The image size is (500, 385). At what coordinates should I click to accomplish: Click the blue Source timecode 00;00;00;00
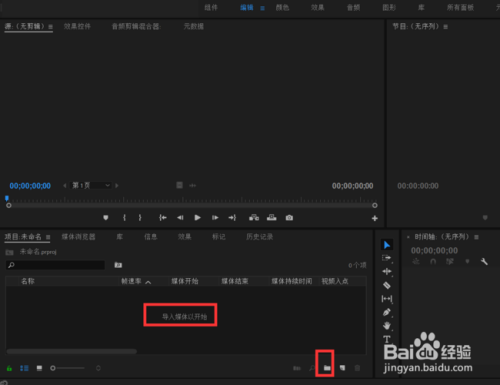point(30,186)
